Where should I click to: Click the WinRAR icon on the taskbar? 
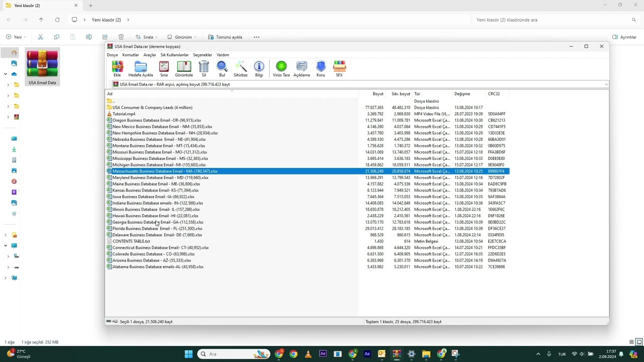pos(396,354)
